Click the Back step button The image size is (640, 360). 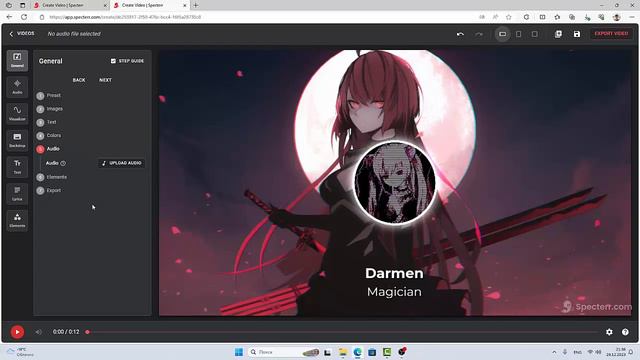pos(79,80)
